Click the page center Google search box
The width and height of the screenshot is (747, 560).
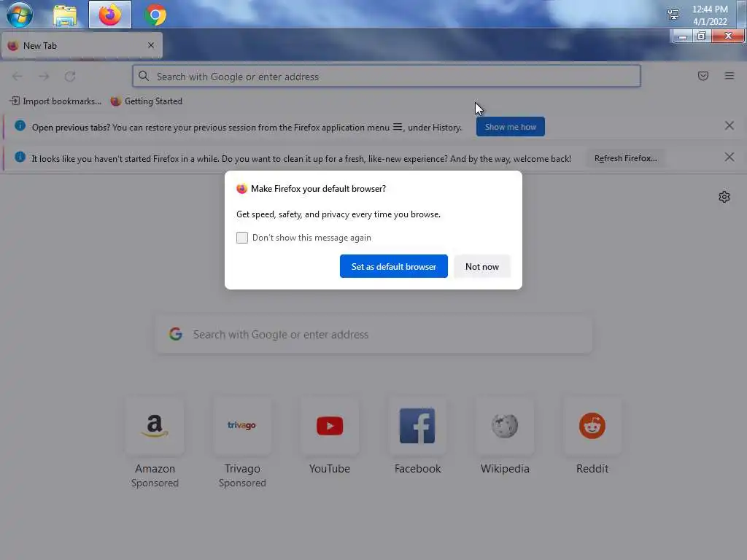pos(374,334)
